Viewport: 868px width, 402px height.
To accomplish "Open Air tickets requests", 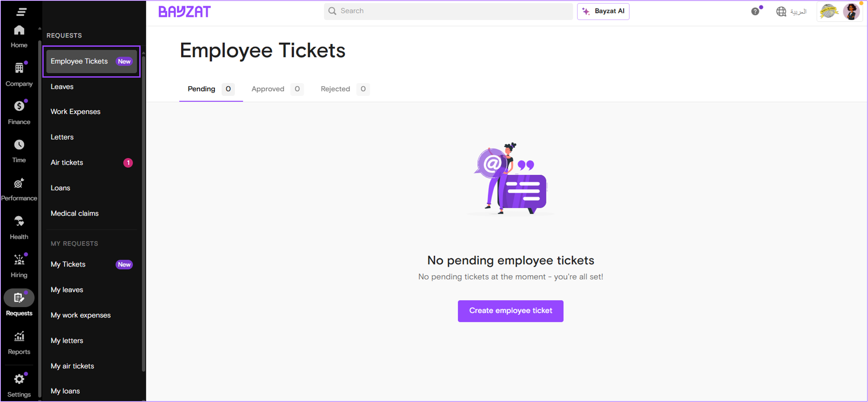I will [67, 163].
